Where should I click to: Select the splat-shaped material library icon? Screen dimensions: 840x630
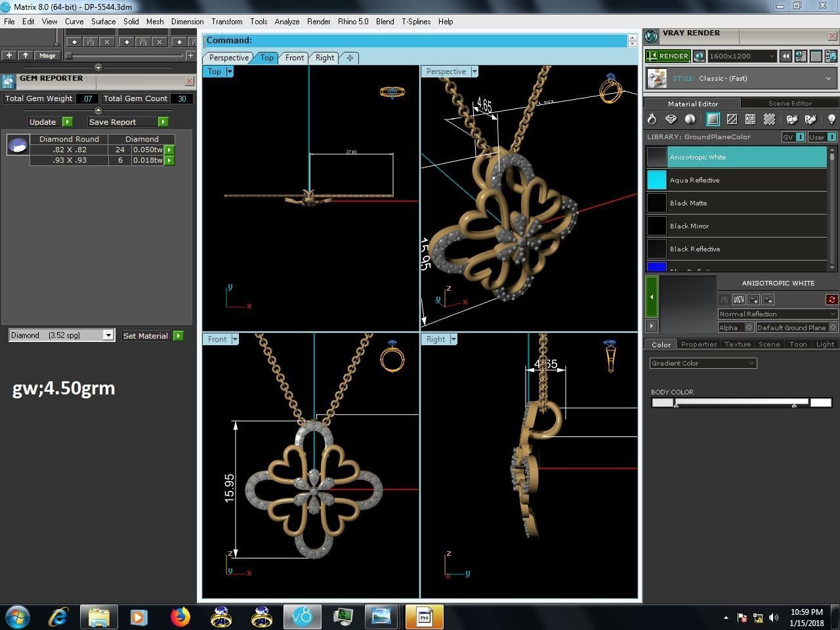pos(769,119)
